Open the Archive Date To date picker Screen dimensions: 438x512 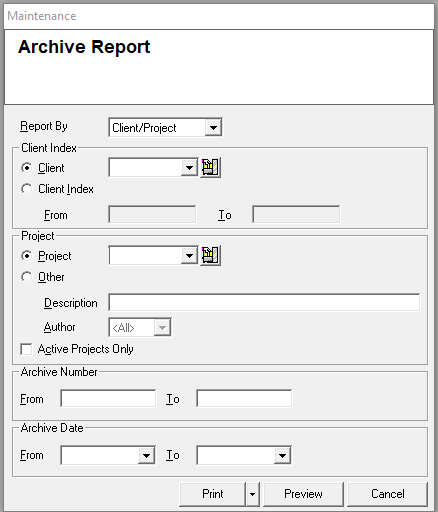point(282,455)
